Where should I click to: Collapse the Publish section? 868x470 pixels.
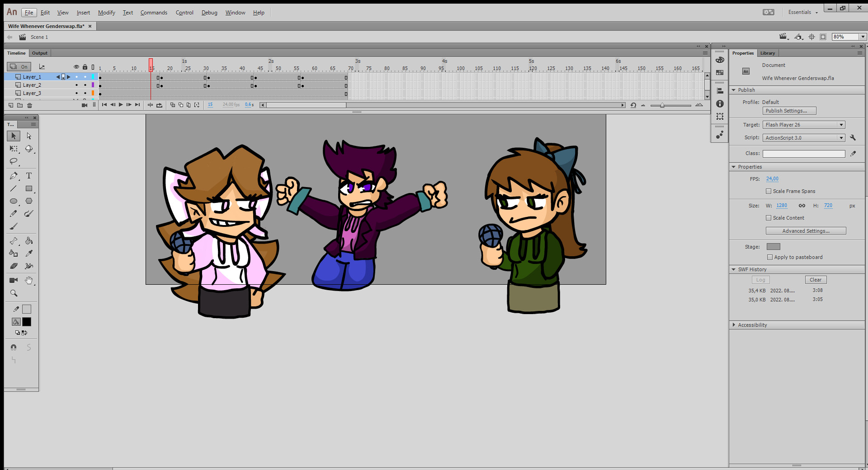coord(734,90)
